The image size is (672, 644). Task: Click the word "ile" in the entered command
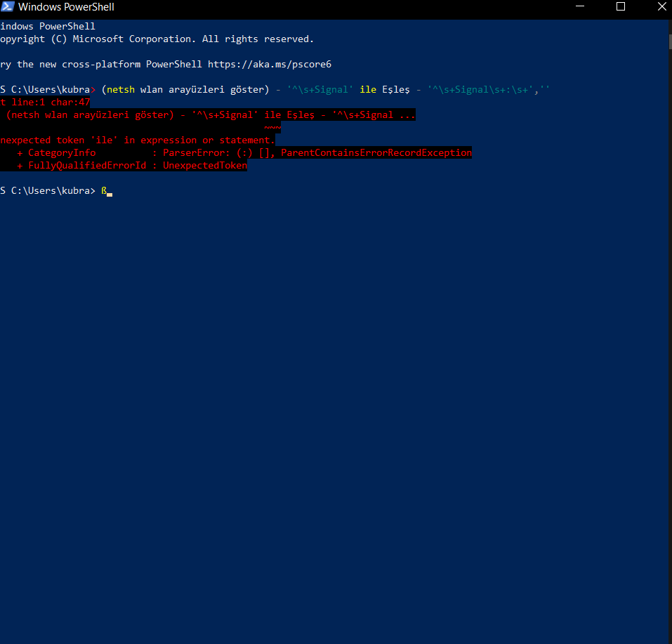[x=368, y=89]
